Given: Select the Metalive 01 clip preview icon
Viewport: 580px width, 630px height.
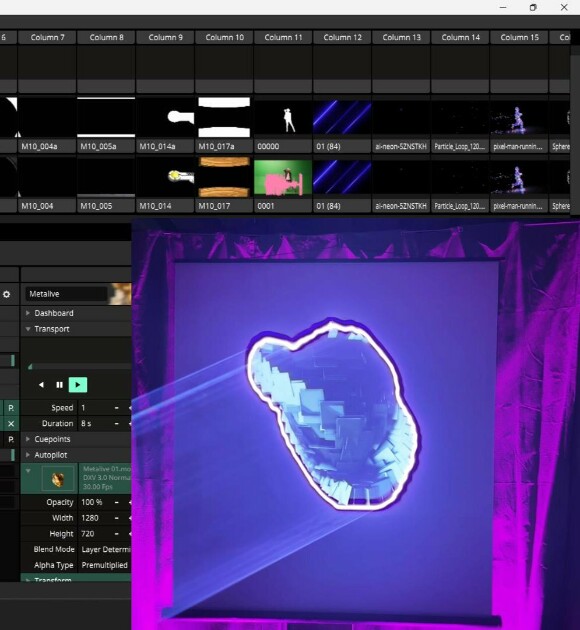Looking at the screenshot, I should [x=58, y=479].
